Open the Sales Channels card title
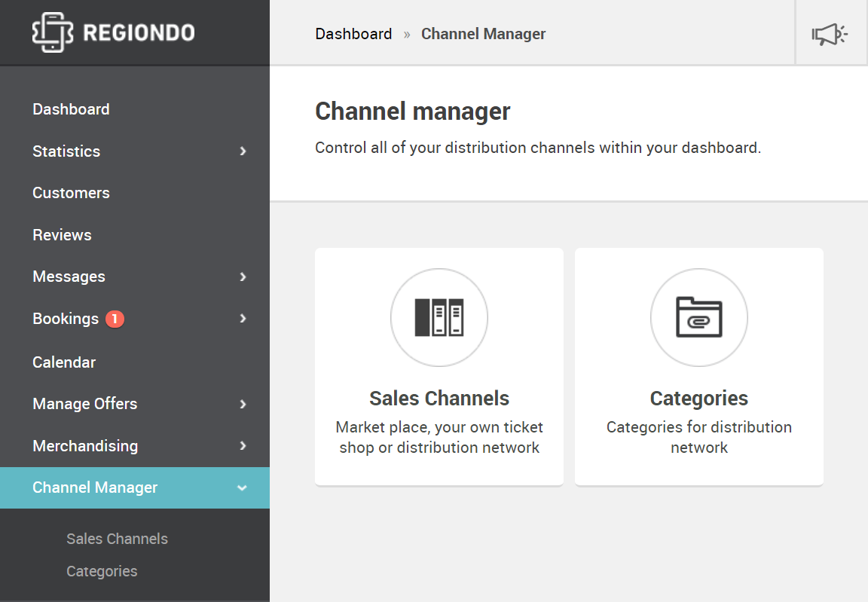868x602 pixels. [439, 399]
